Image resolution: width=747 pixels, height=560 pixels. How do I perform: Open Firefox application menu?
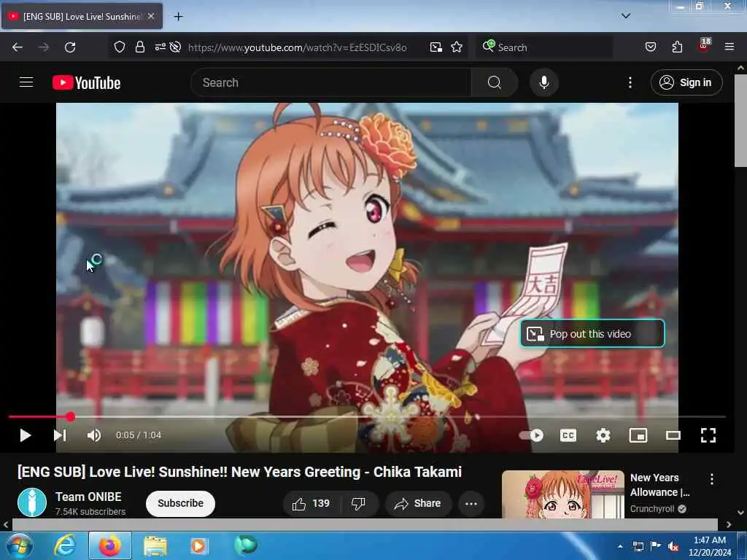[x=729, y=47]
